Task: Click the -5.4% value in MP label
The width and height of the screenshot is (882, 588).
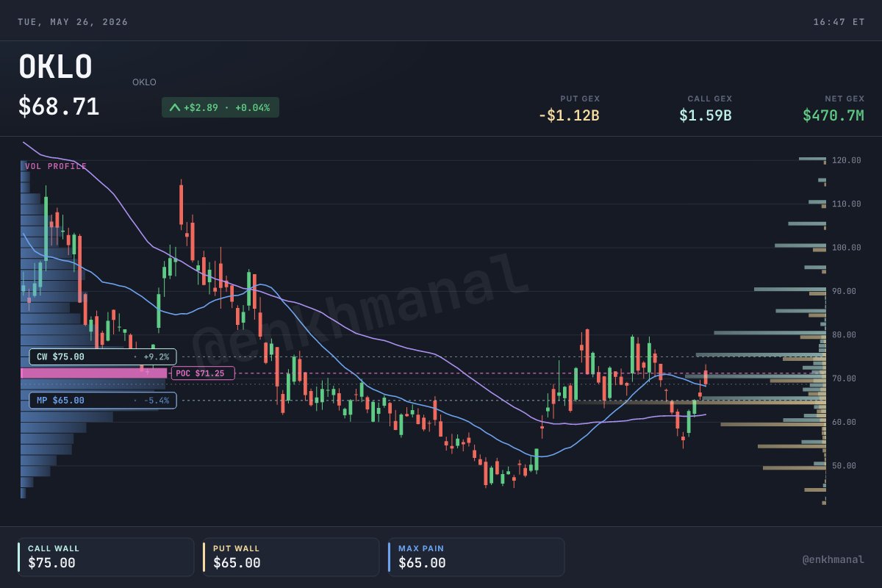Action: point(156,401)
